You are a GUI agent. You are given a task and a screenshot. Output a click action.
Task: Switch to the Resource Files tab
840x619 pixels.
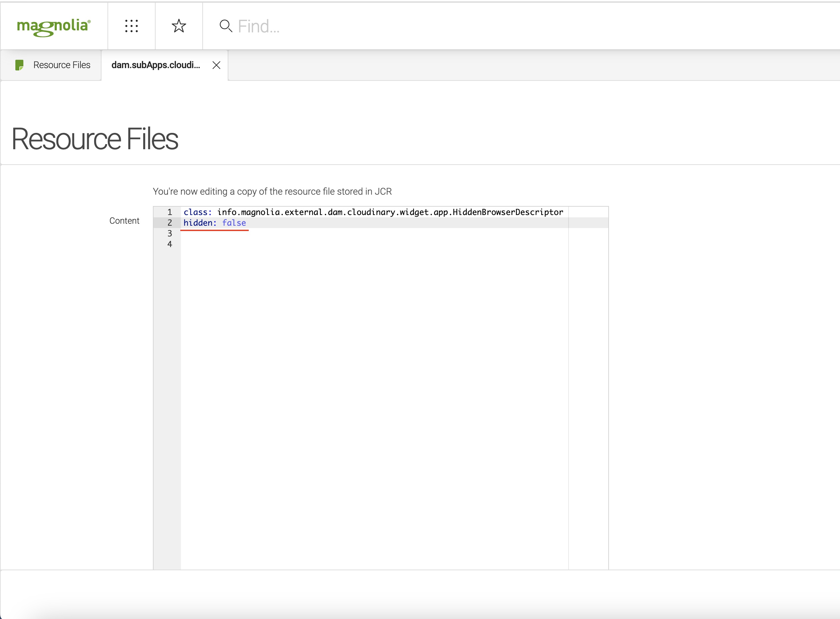(51, 65)
